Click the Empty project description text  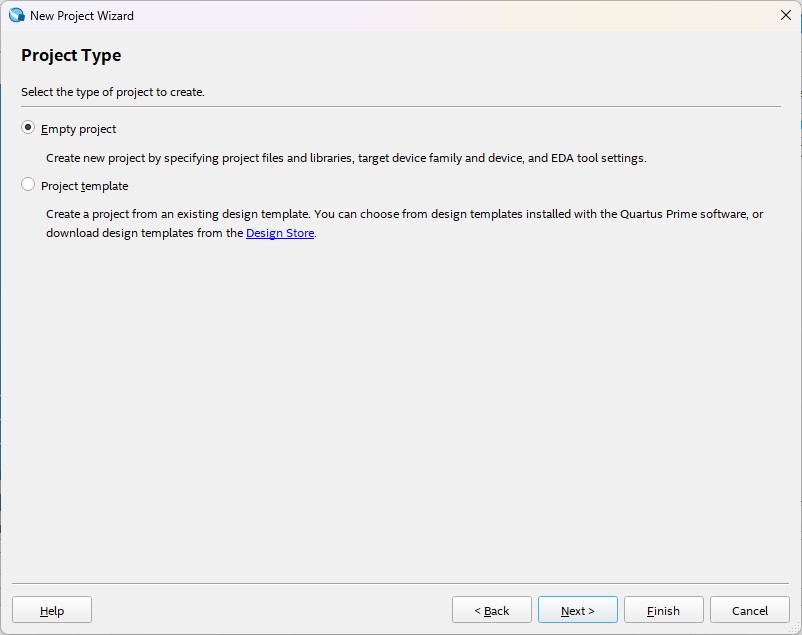click(x=346, y=158)
